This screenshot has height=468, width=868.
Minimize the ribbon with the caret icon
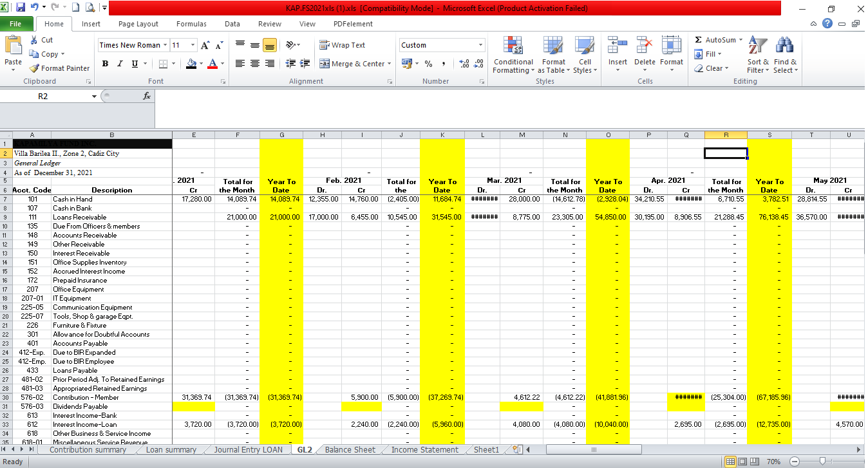pos(814,24)
